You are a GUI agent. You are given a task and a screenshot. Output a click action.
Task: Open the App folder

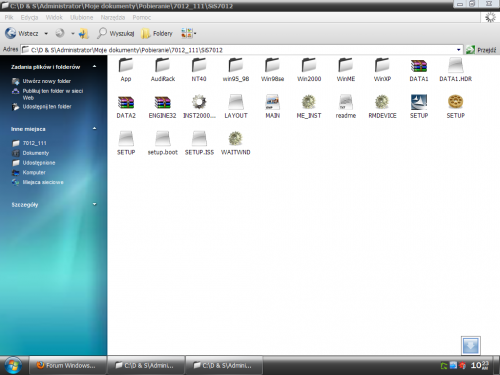126,69
